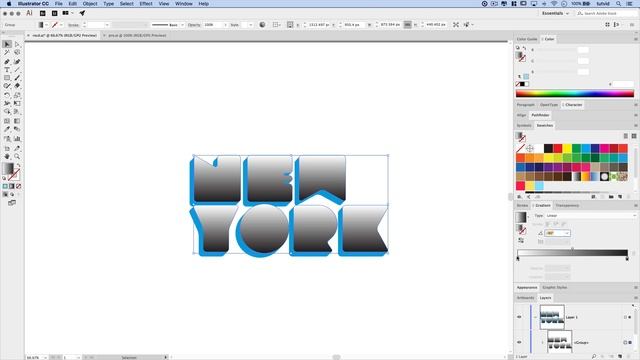Open Recolor Artwork wheel in control bar
640x360 pixels.
tap(262, 25)
